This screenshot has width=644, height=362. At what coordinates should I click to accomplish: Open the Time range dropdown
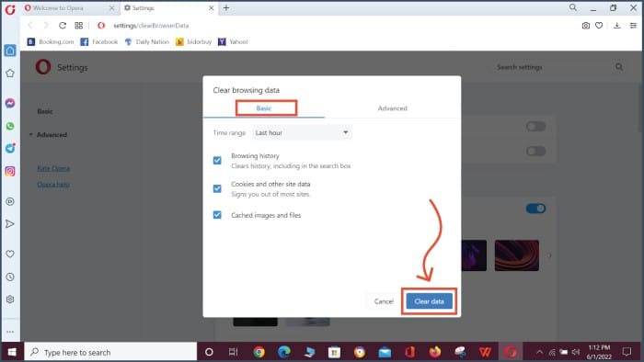302,132
